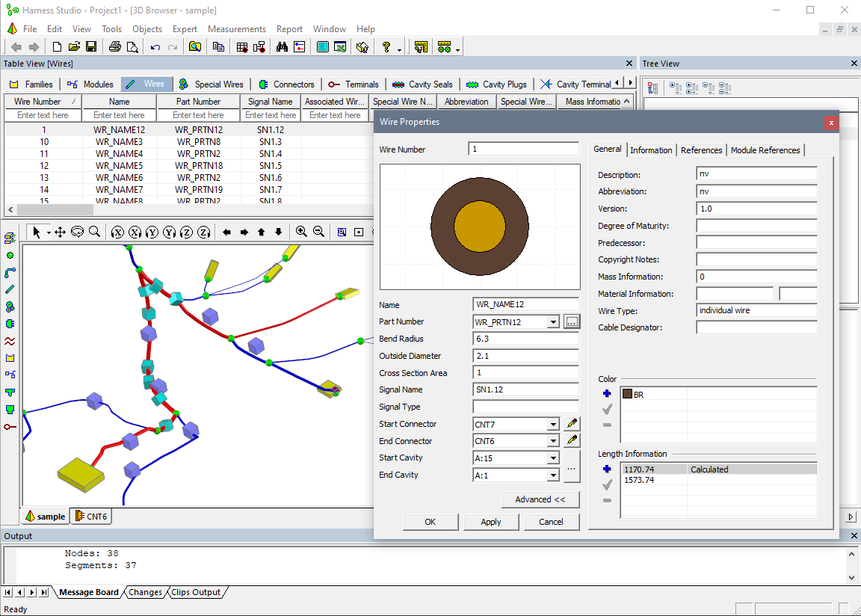Use the Find binoculars icon in the toolbar

click(282, 46)
